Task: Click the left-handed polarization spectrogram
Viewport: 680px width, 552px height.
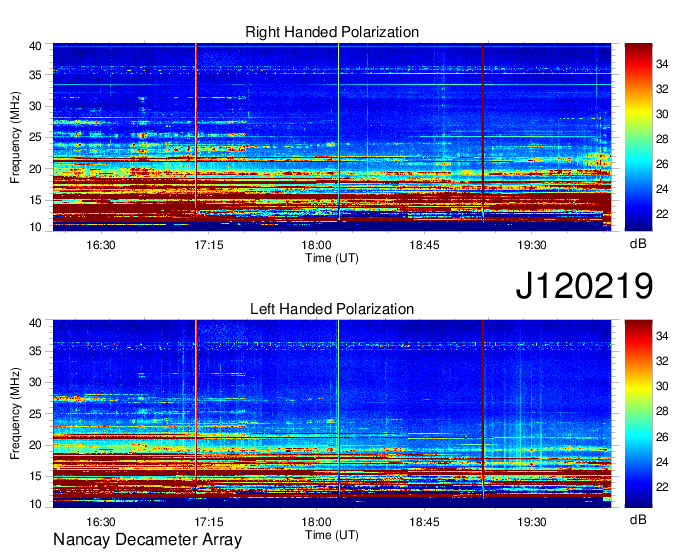Action: [332, 414]
